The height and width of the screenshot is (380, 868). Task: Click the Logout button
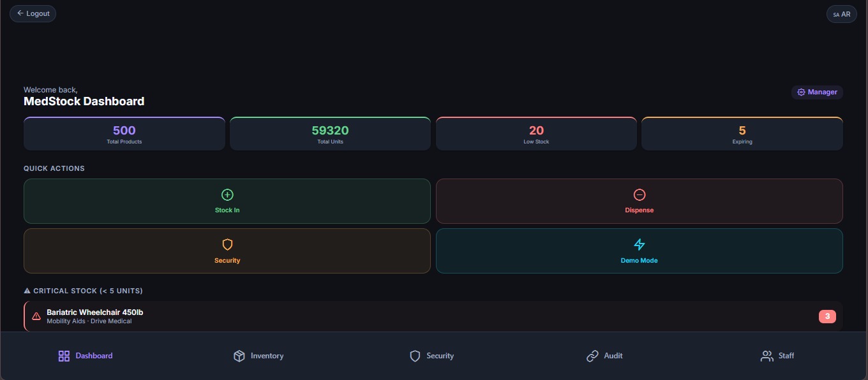(33, 13)
